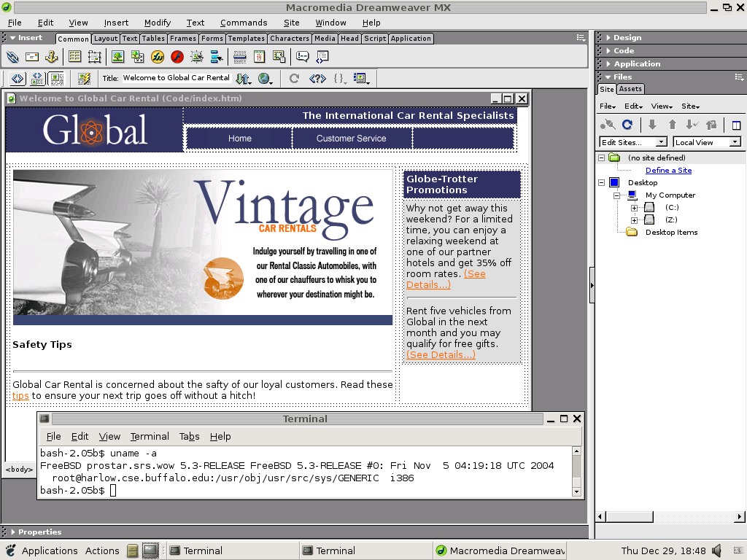Viewport: 747px width, 560px height.
Task: Connect to remote host in Files panel
Action: tap(608, 125)
